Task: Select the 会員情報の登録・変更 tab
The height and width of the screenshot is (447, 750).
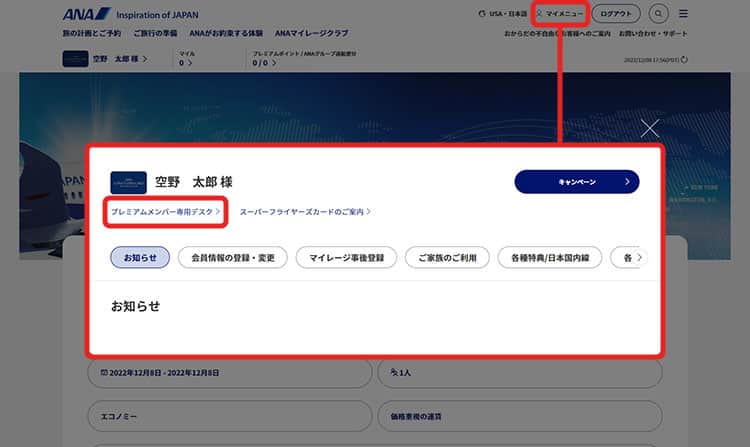Action: 233,258
